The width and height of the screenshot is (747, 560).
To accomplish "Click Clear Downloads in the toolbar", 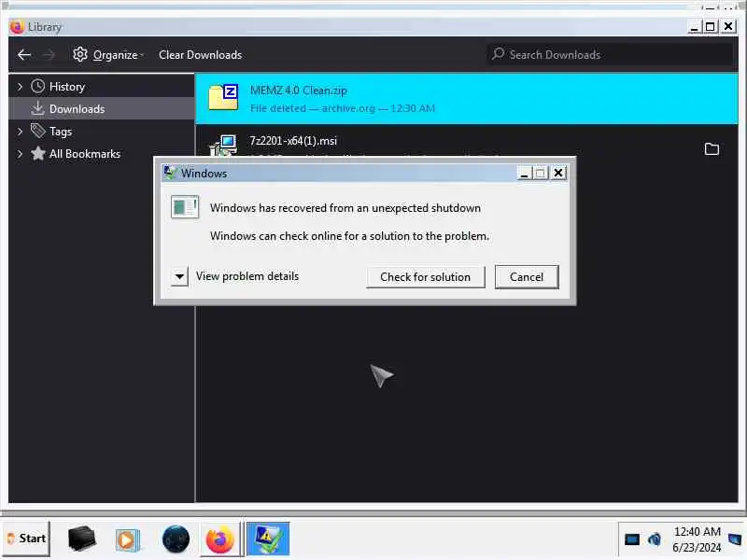I will [200, 55].
